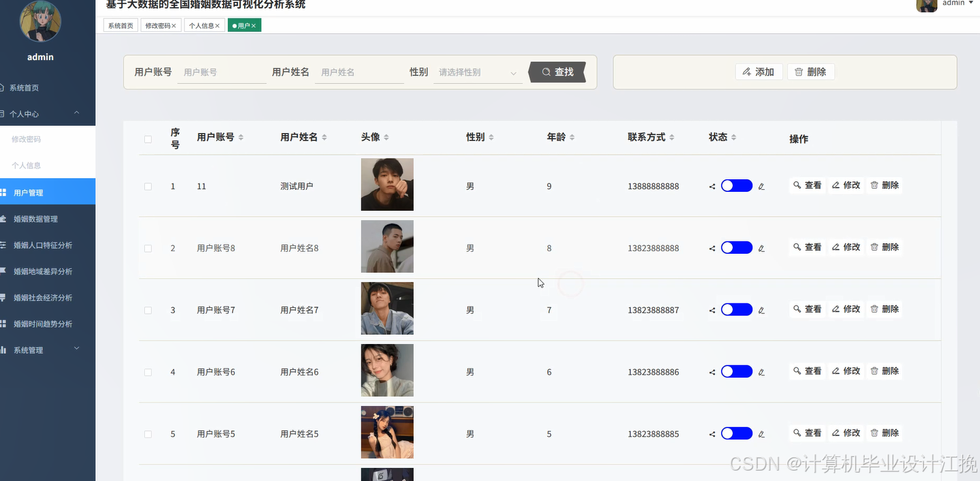The image size is (980, 481).
Task: Open 婚姻时间趋势分析 in the sidebar
Action: point(48,324)
